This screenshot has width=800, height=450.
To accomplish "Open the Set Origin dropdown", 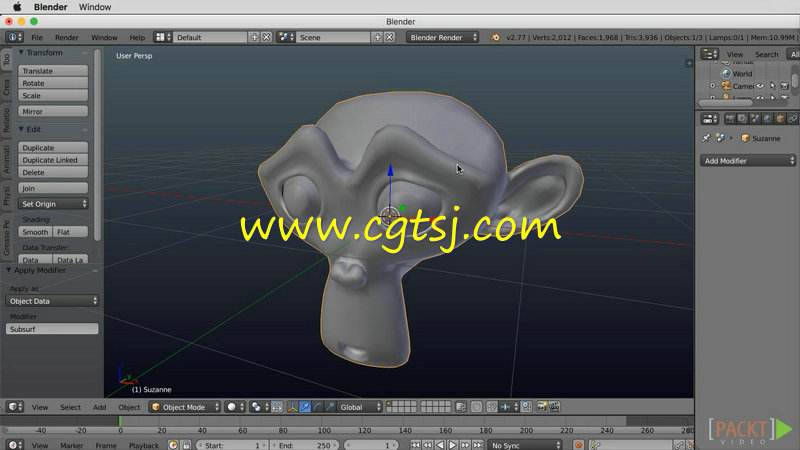I will (x=53, y=204).
